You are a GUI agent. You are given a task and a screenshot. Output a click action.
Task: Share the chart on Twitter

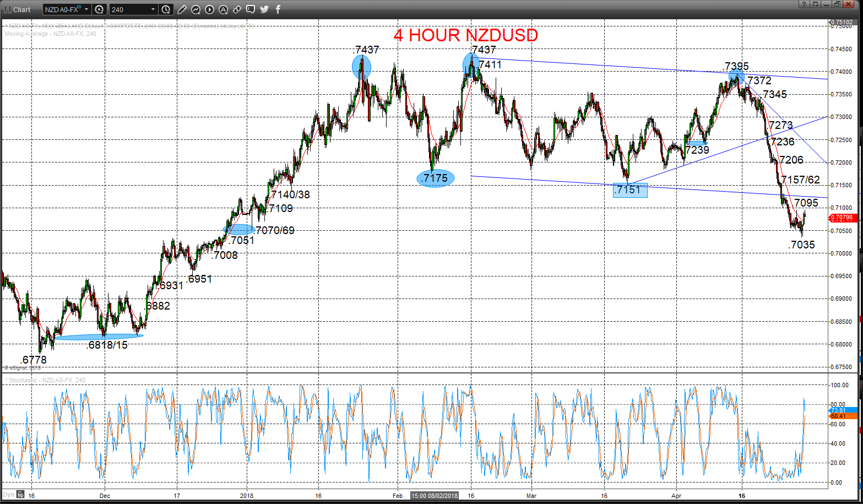click(264, 9)
